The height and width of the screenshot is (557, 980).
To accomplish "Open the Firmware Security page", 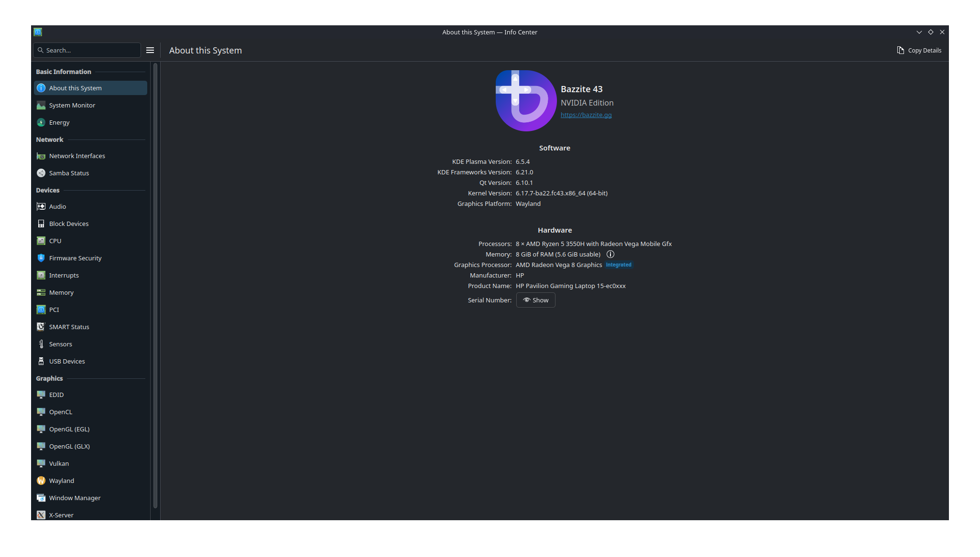I will (75, 258).
